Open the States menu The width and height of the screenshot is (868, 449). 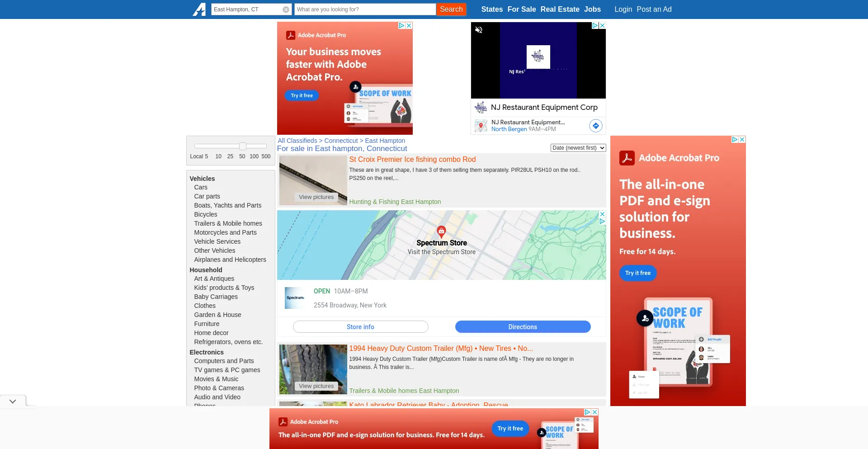[x=492, y=9]
